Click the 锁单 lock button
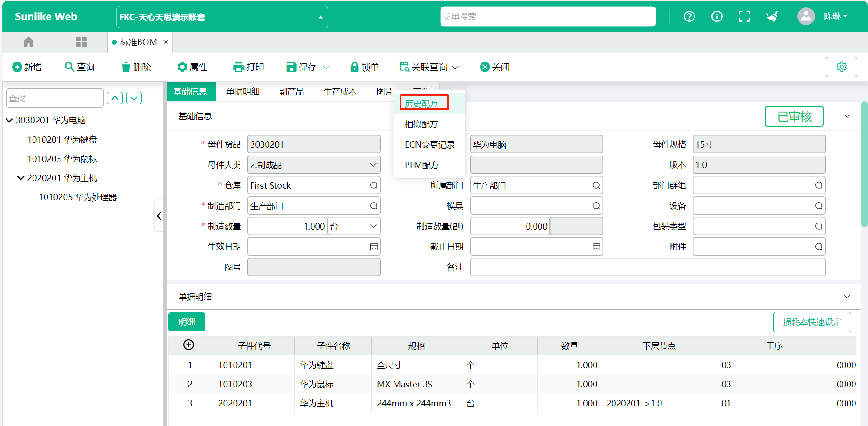Screen dimensions: 868x426 point(365,67)
